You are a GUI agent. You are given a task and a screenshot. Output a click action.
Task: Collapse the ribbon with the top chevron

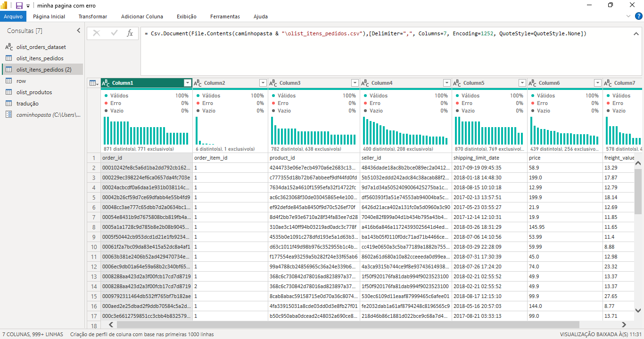[628, 16]
